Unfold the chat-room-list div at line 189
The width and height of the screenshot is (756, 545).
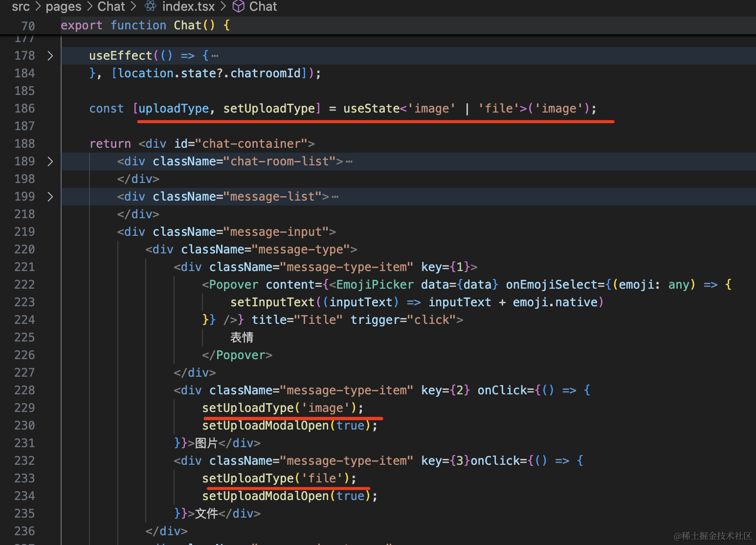(x=50, y=161)
